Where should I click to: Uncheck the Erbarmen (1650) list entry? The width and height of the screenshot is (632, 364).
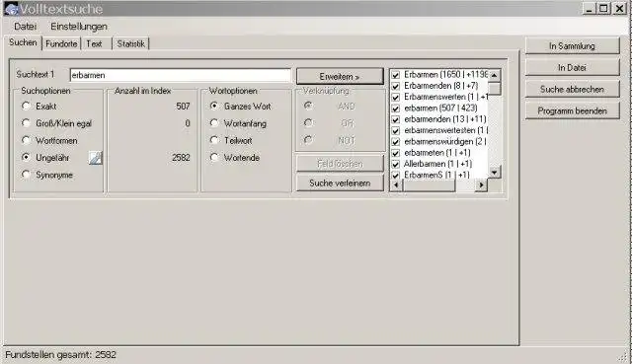[395, 75]
